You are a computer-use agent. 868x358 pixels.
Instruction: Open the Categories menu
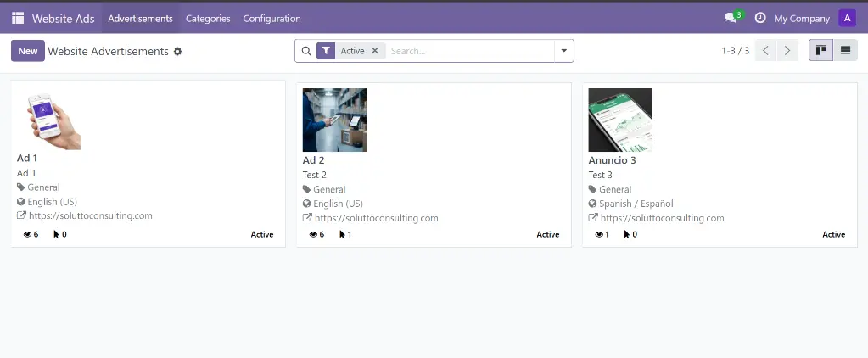[x=208, y=18]
